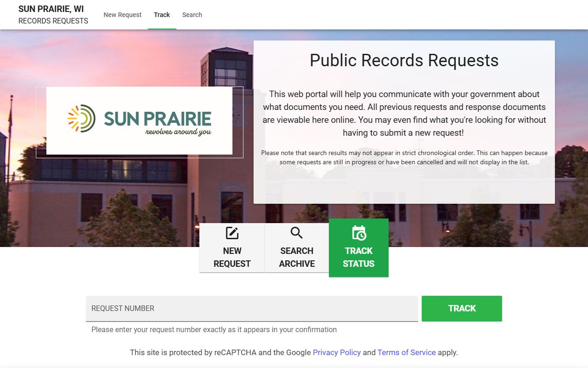The height and width of the screenshot is (368, 588).
Task: Click the Search Archive magnifier icon
Action: point(297,233)
